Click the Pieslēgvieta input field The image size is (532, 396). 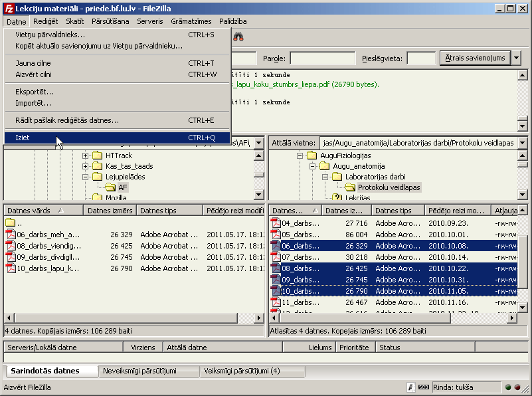click(x=421, y=58)
